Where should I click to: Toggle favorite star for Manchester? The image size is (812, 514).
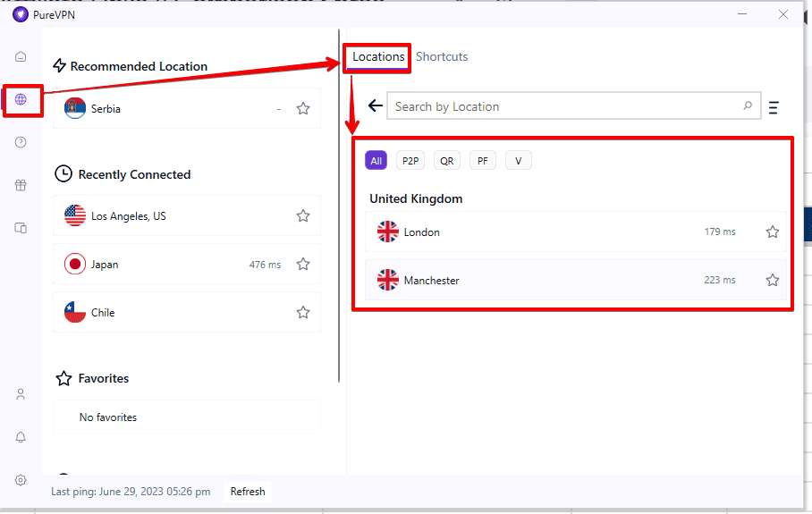(773, 281)
